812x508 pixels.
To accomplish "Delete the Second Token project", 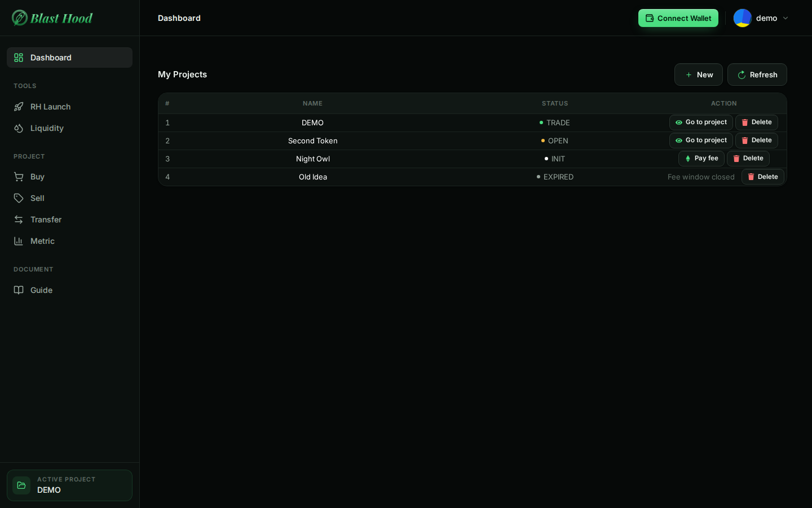I will [757, 141].
